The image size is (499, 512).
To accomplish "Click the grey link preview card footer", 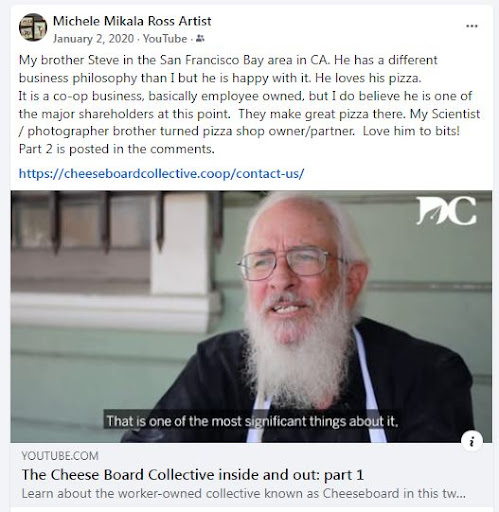I will click(x=251, y=475).
